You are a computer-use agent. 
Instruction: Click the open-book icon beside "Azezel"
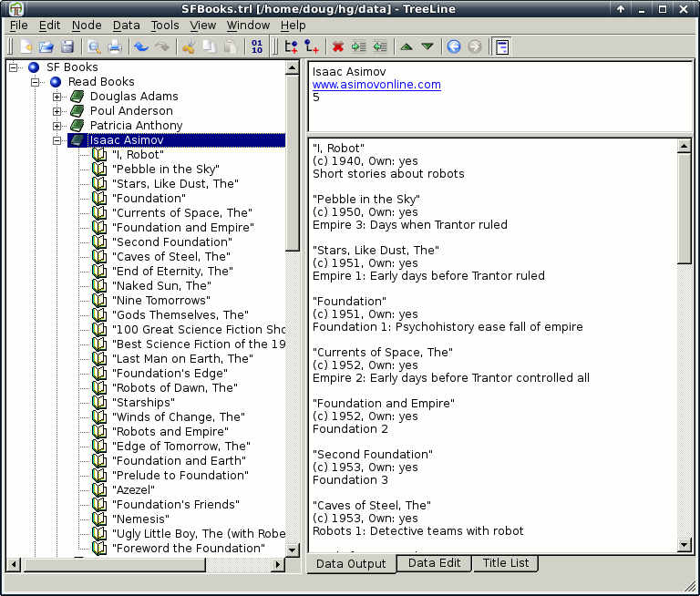pos(99,489)
